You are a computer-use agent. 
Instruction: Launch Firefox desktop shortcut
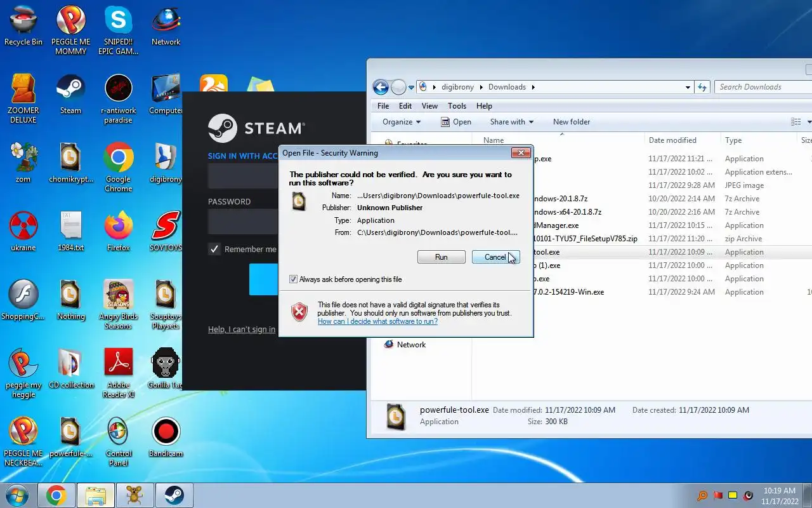coord(118,231)
